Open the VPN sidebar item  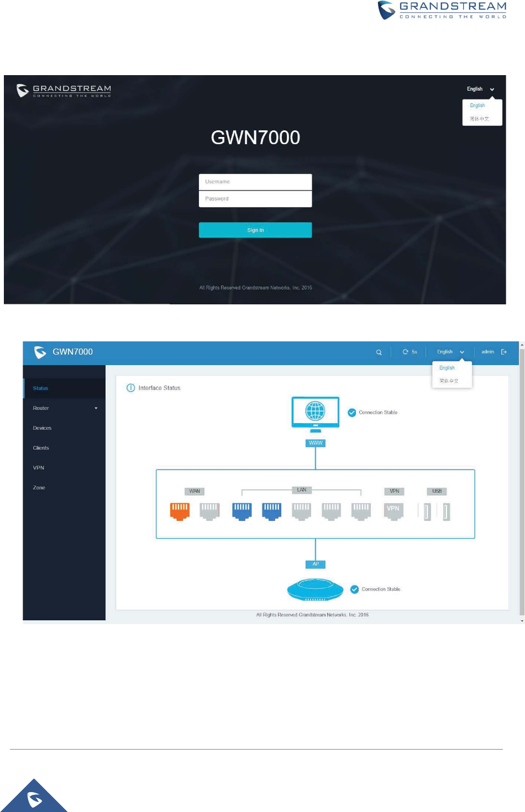64,468
